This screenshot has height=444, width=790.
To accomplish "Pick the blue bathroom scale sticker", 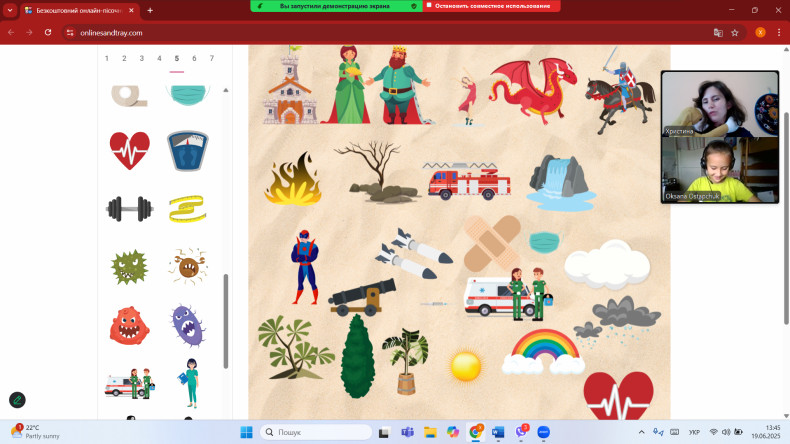I will [187, 151].
